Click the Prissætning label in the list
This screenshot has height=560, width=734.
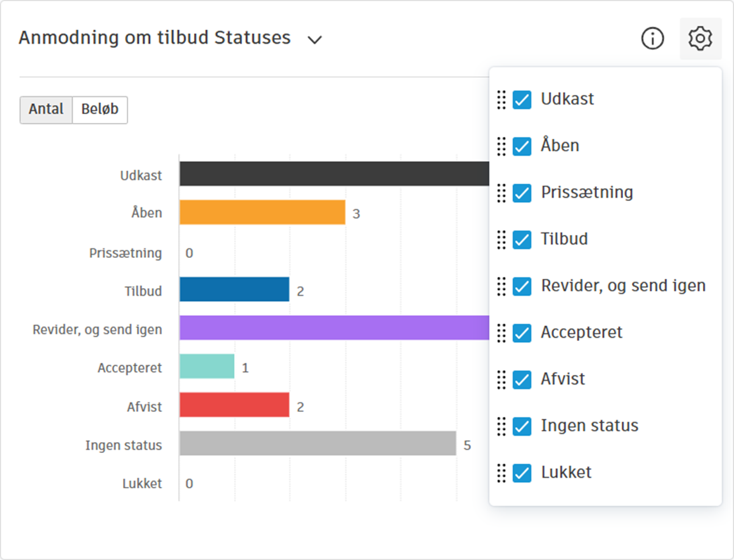pos(586,193)
